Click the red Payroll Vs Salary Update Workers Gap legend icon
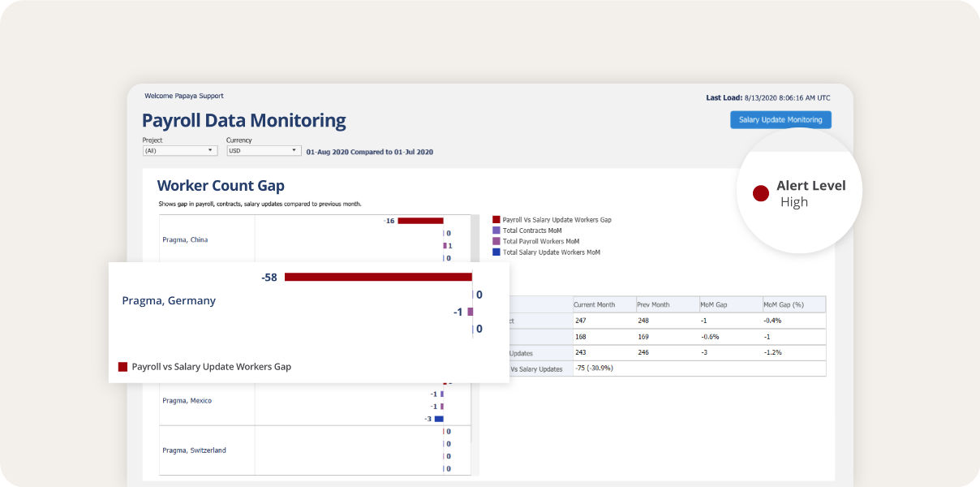Screen dimensions: 980x487 point(496,219)
